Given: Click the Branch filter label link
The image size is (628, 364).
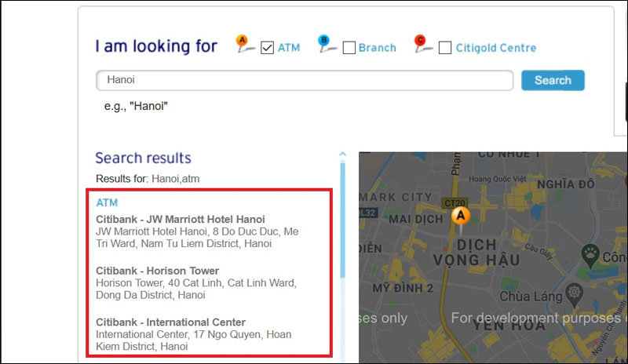Looking at the screenshot, I should (378, 48).
